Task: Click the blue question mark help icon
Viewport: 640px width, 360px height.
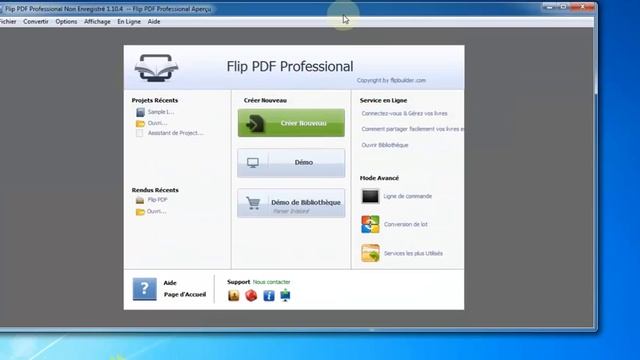Action: tap(144, 289)
